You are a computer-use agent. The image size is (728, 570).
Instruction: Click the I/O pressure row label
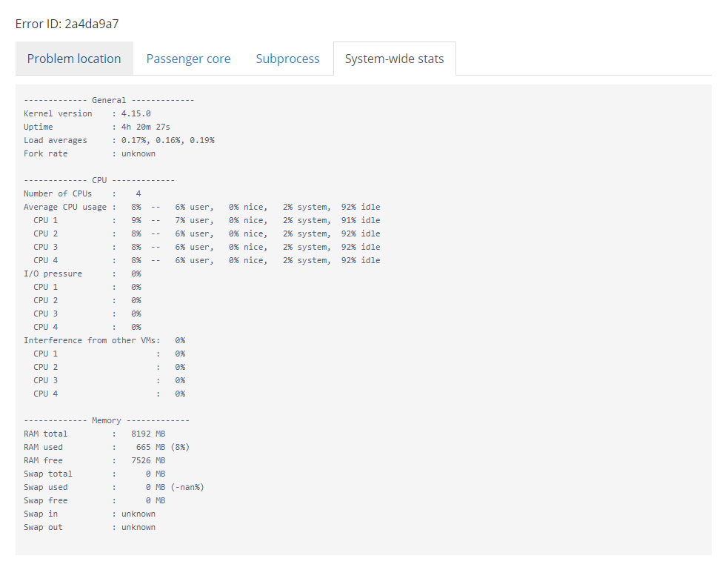pyautogui.click(x=53, y=274)
